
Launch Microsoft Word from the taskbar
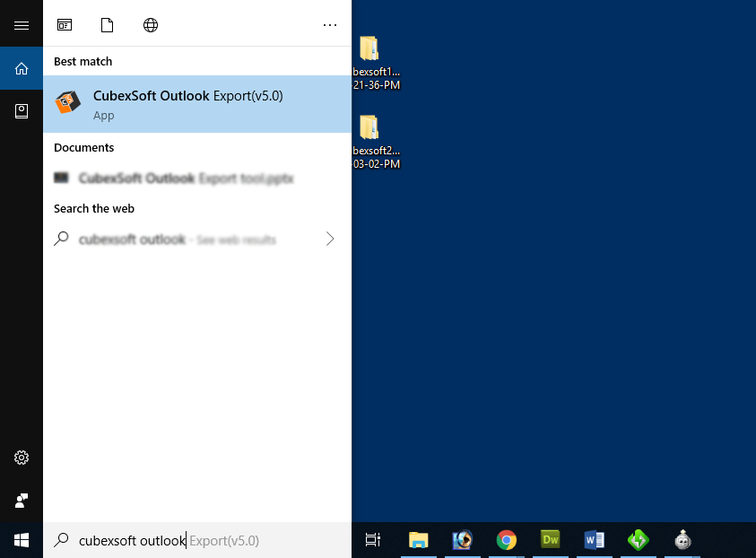pyautogui.click(x=594, y=540)
